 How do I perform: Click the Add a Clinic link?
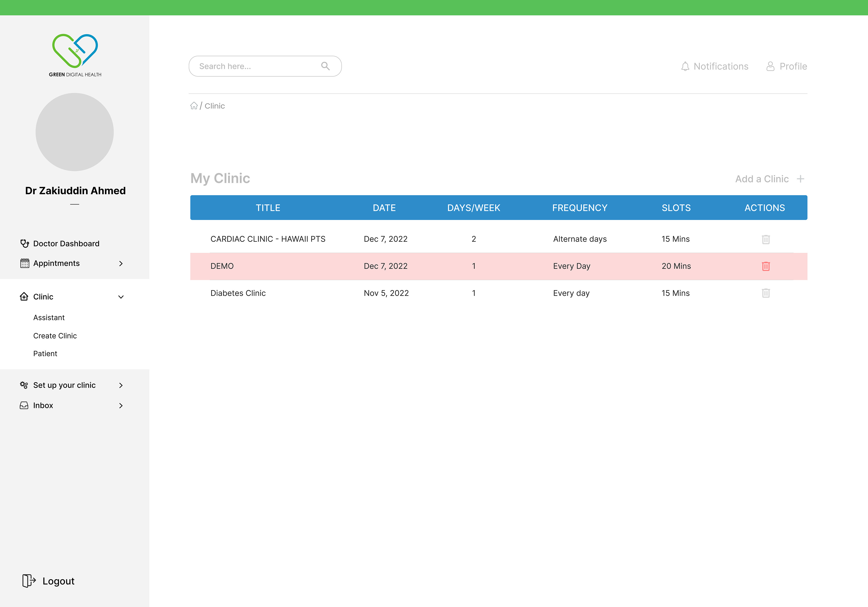point(761,179)
